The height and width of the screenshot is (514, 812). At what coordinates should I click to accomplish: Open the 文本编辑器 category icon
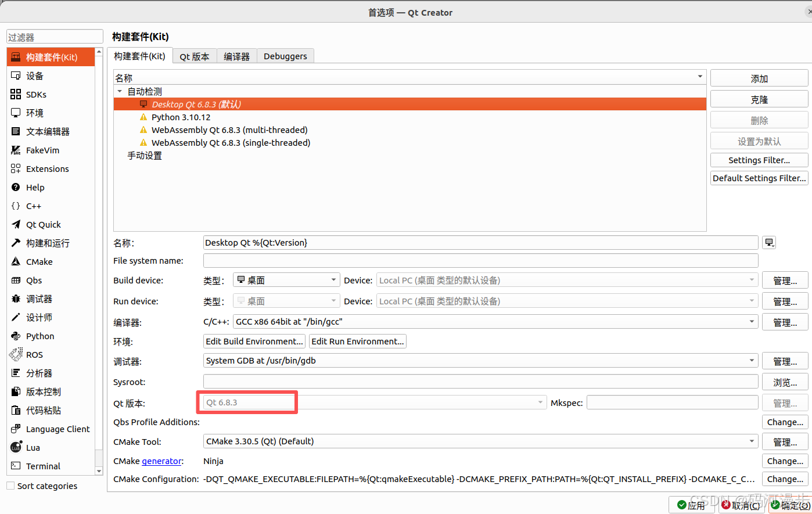(16, 131)
